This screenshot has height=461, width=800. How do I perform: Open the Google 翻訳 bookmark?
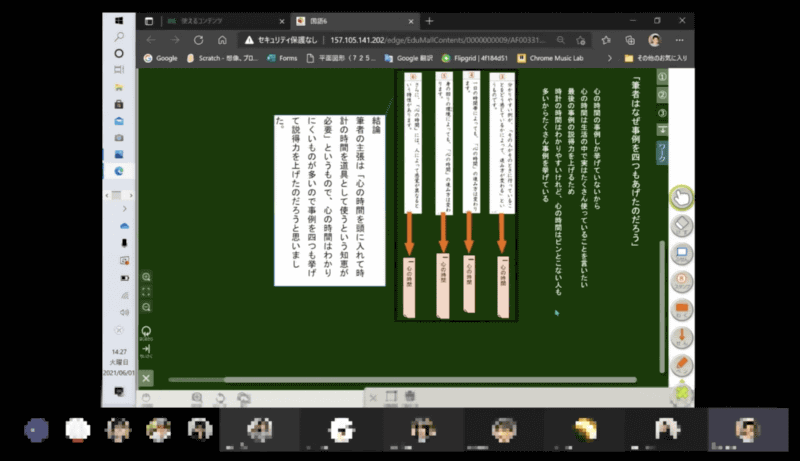[408, 58]
